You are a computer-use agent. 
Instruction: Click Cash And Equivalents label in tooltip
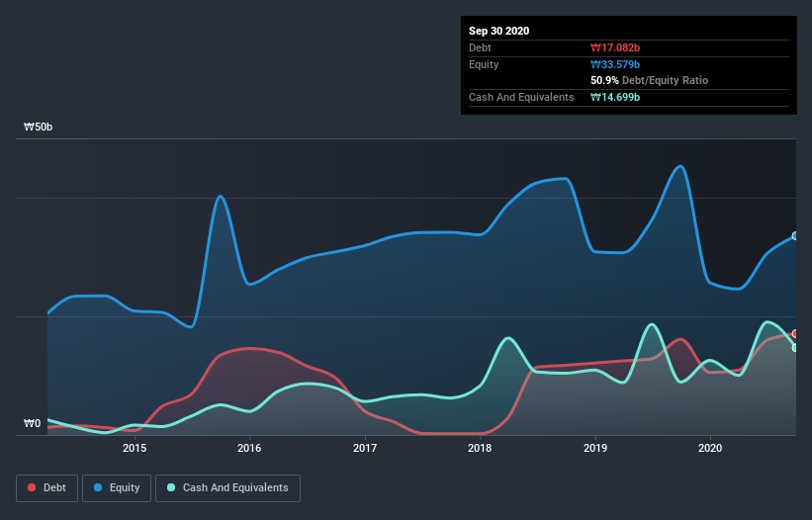pos(521,97)
